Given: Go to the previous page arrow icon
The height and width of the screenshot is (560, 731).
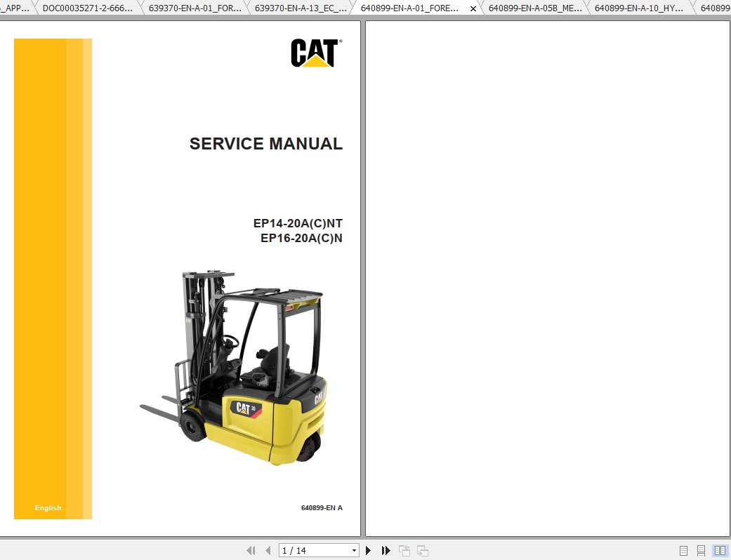Looking at the screenshot, I should tap(268, 550).
